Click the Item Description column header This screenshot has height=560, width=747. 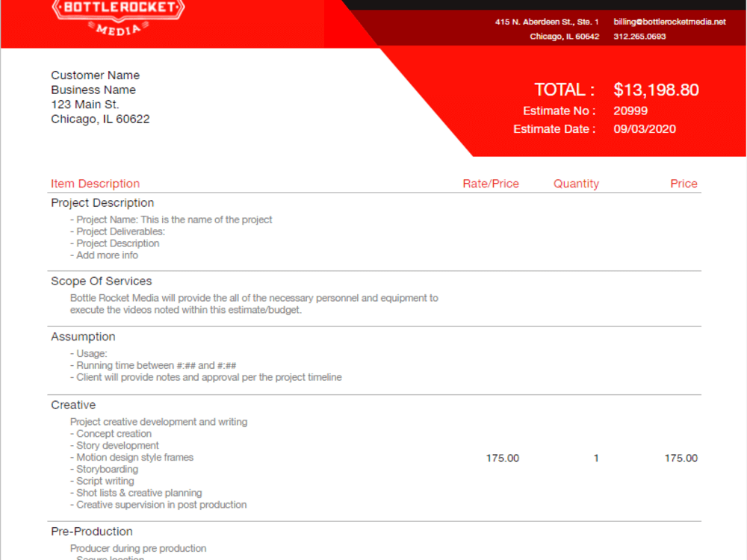pos(96,184)
